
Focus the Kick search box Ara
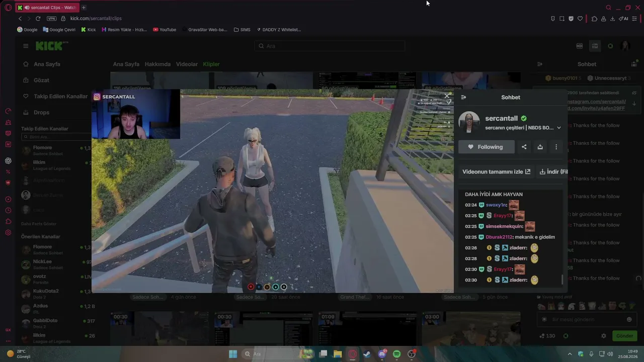[x=330, y=46]
